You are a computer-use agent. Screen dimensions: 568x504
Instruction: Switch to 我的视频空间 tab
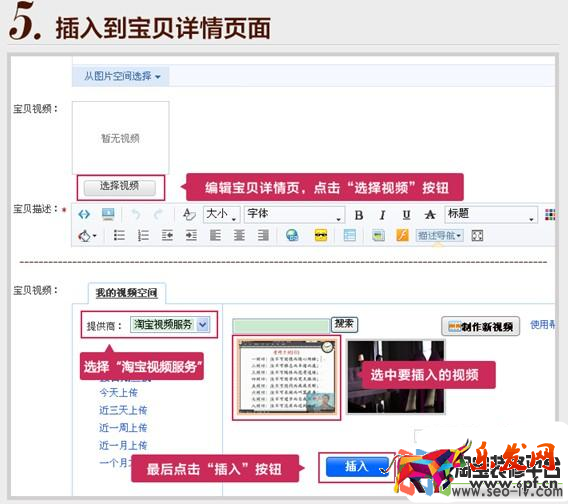(126, 293)
